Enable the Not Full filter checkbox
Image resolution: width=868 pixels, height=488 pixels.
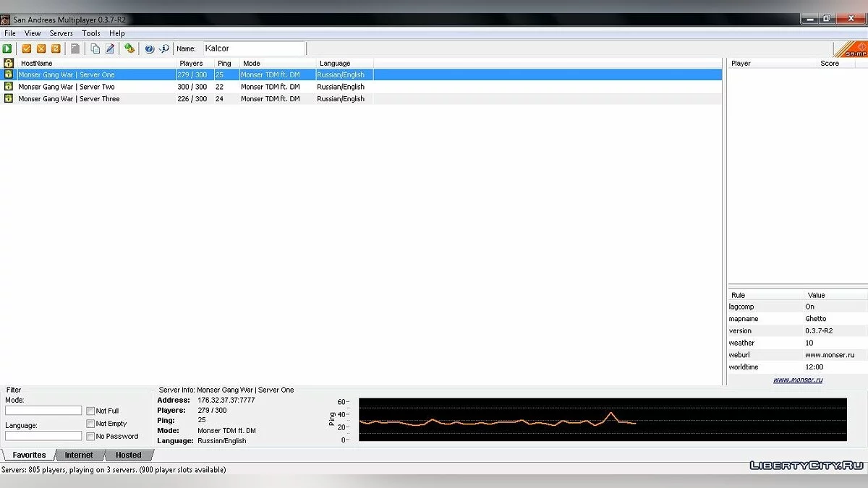90,411
